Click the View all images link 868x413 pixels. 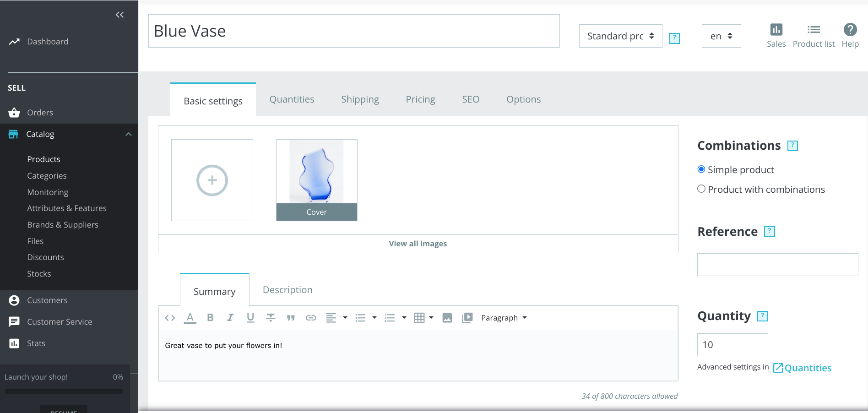418,244
